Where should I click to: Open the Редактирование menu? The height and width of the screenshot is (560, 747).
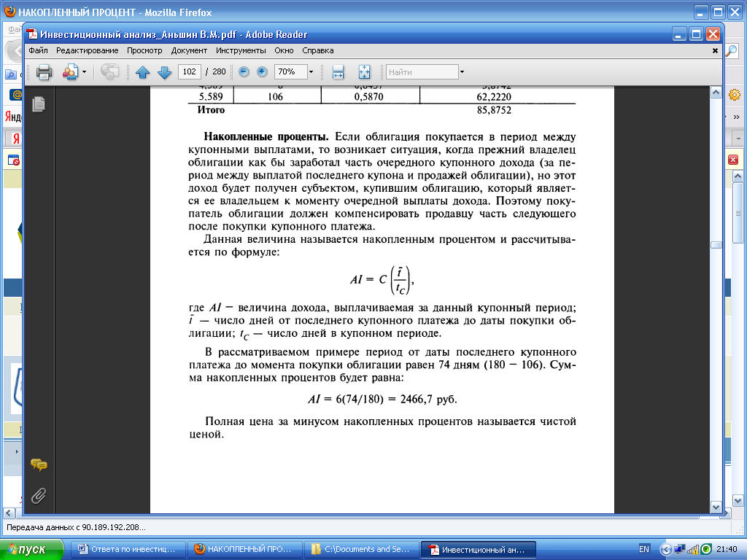pyautogui.click(x=88, y=50)
